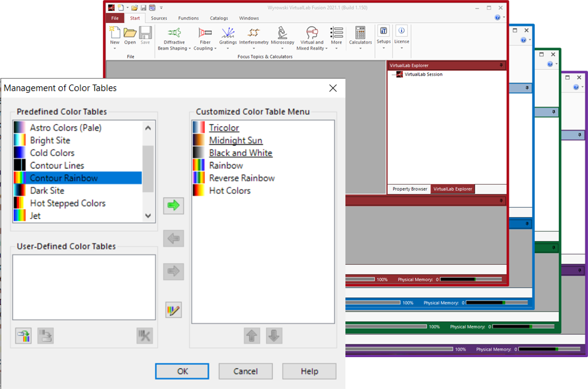Click the empty User-Defined Color Tables list box
The height and width of the screenshot is (389, 588).
(84, 287)
